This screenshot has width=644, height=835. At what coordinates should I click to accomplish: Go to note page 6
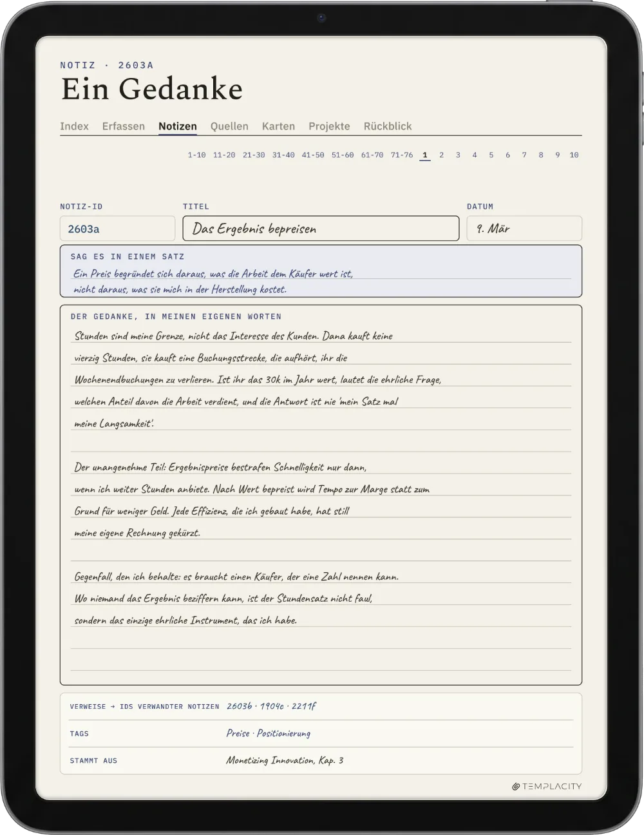pyautogui.click(x=507, y=155)
